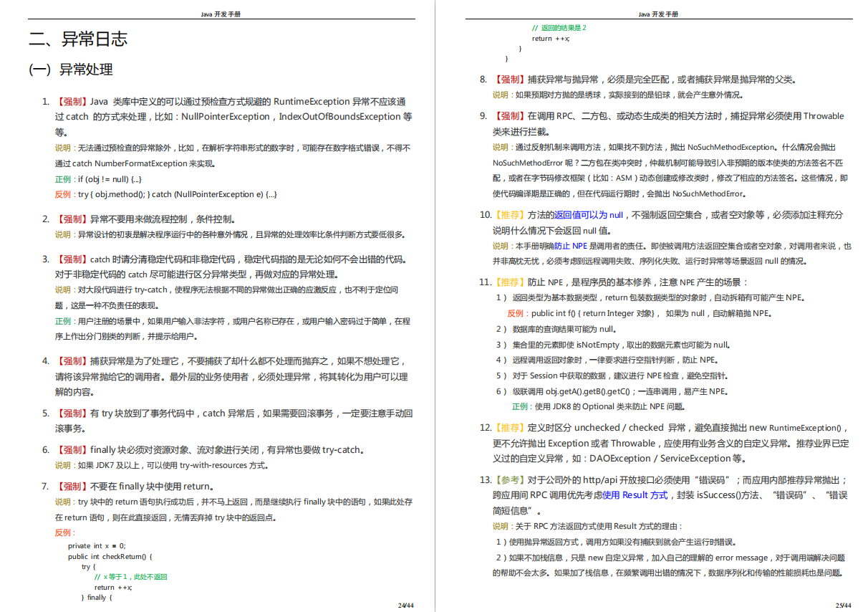The height and width of the screenshot is (612, 868).
Task: Click the heading "二、异常日志"
Action: point(78,39)
